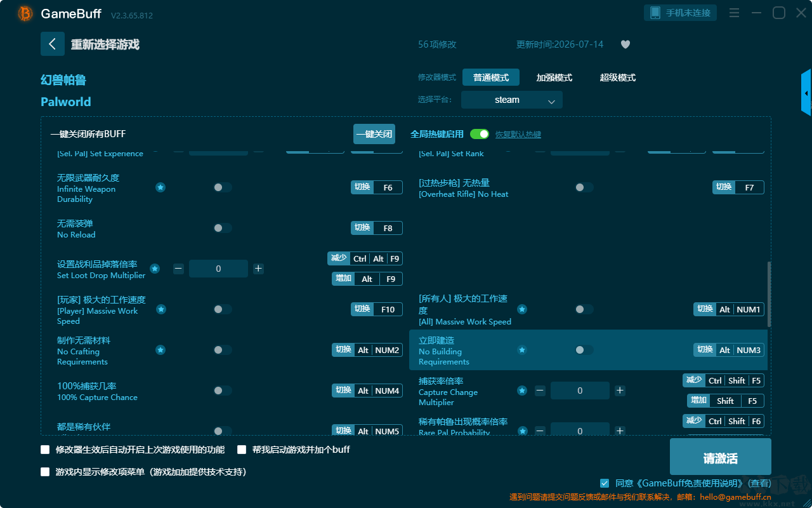The width and height of the screenshot is (812, 508).
Task: Decrease Rare Pal Probability multiplier value
Action: click(540, 431)
